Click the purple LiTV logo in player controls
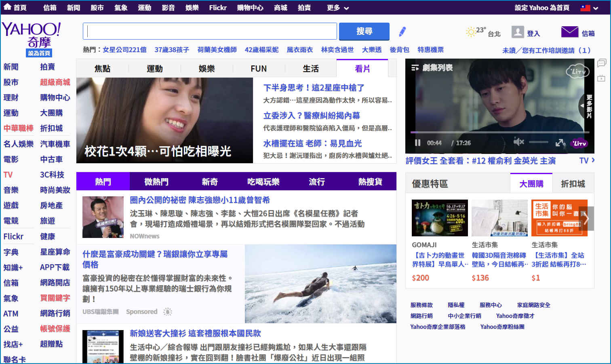Screen dimensions: 611x364 click(579, 143)
